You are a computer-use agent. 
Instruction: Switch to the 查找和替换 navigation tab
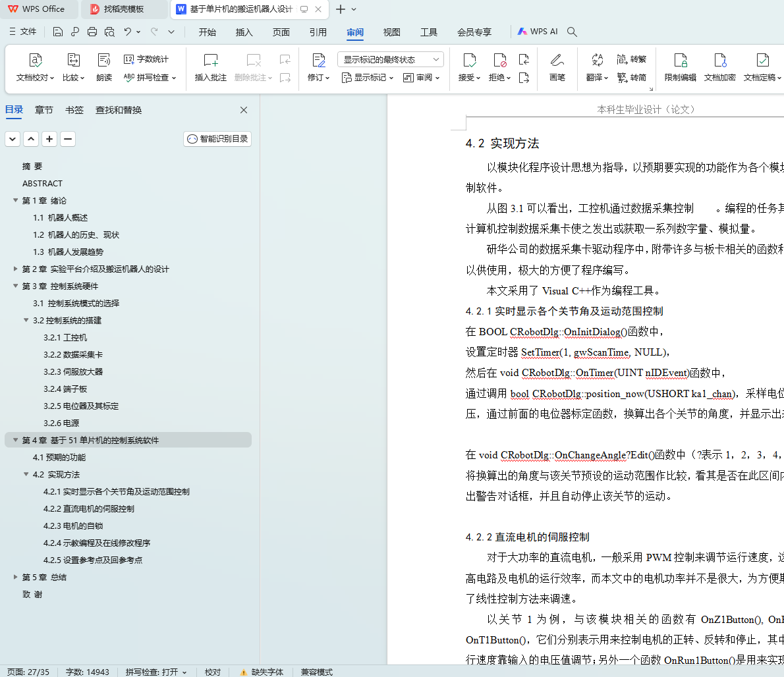click(119, 110)
